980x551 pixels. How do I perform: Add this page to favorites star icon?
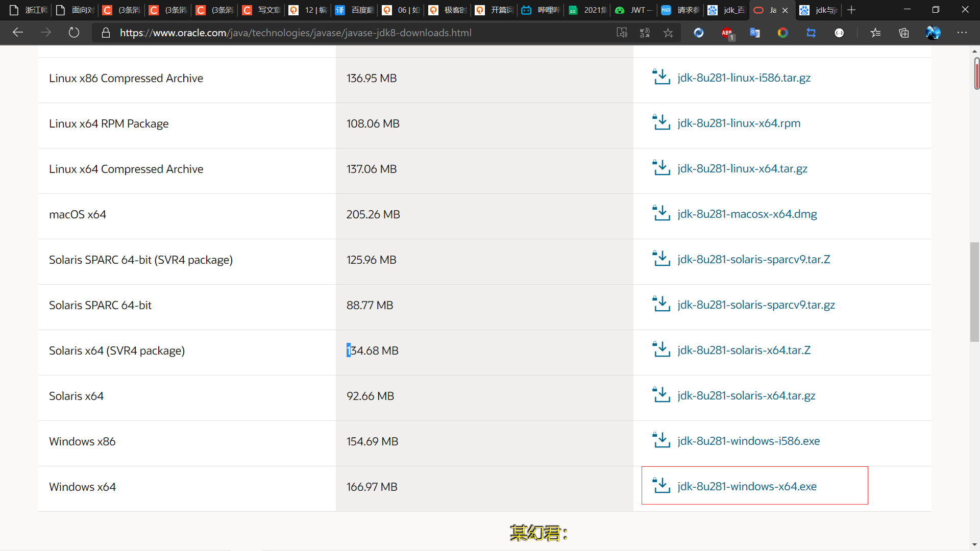point(668,33)
